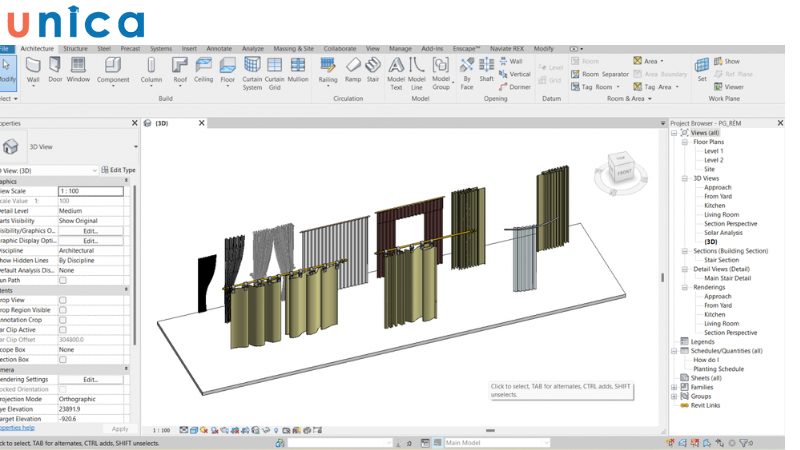800x450 pixels.
Task: Check the Section Box option
Action: point(62,359)
